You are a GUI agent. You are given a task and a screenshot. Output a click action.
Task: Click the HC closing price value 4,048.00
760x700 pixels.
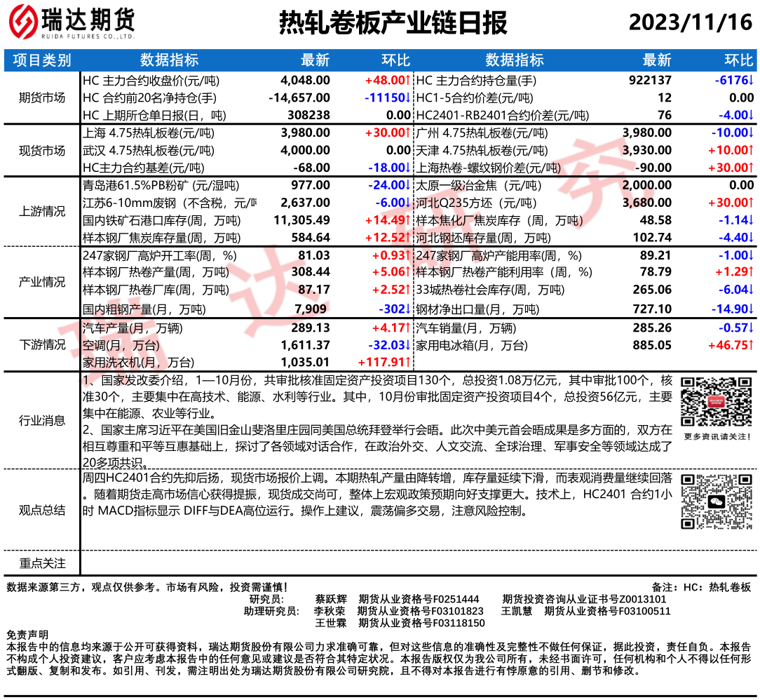pyautogui.click(x=304, y=80)
